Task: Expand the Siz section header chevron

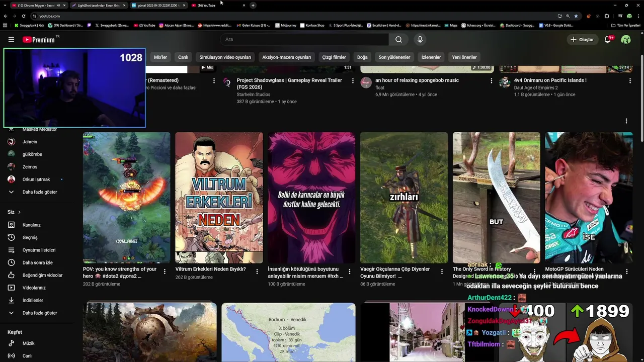Action: click(19, 212)
